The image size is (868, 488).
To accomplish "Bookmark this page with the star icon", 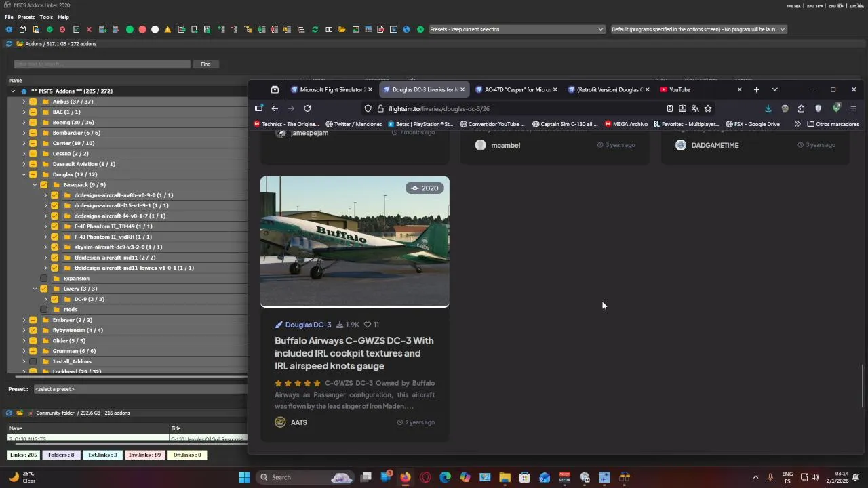I will point(708,108).
